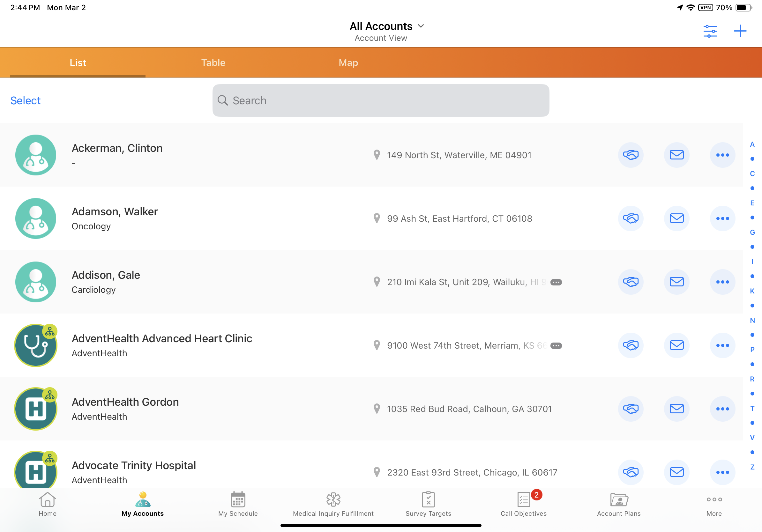Open Call Objectives in bottom bar

[x=523, y=504]
